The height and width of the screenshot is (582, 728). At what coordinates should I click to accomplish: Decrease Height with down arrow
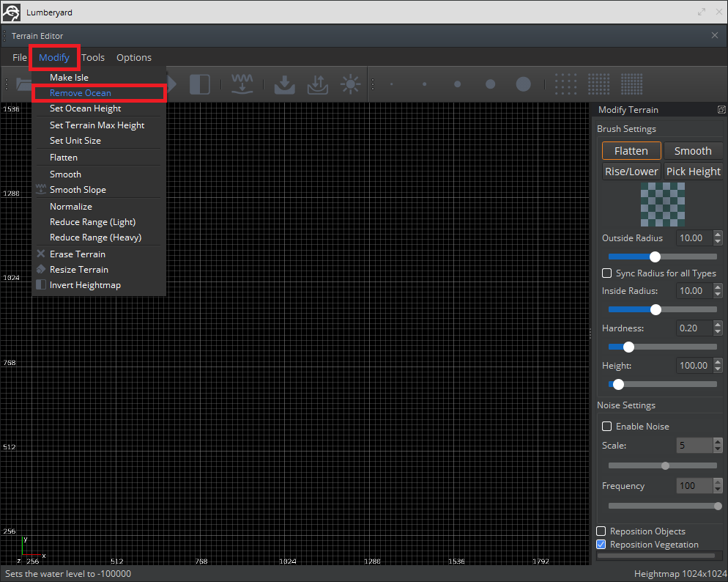(718, 369)
